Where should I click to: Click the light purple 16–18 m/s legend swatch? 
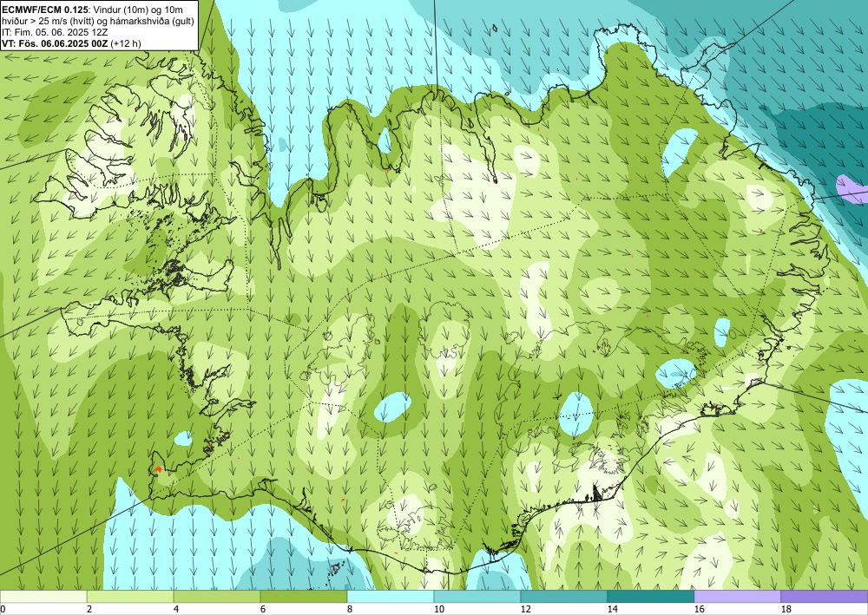click(737, 596)
